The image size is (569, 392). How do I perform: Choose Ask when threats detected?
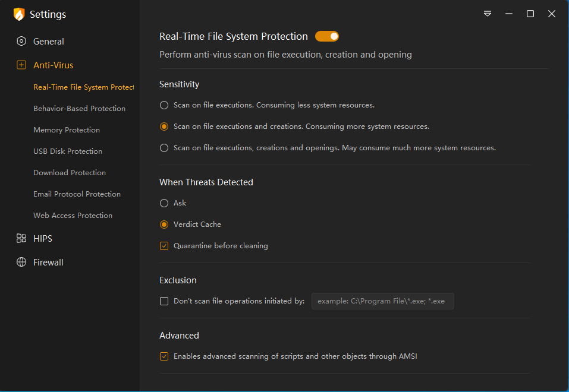pyautogui.click(x=164, y=203)
